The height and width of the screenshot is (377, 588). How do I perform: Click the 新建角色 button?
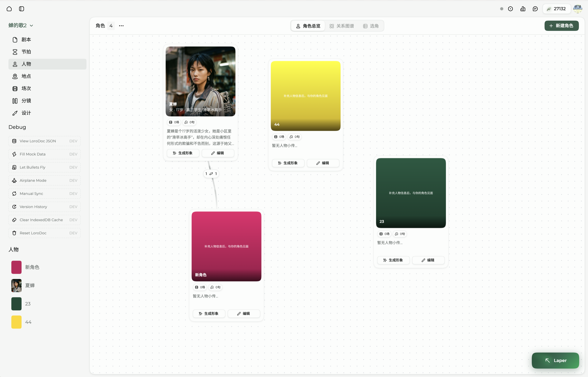561,26
